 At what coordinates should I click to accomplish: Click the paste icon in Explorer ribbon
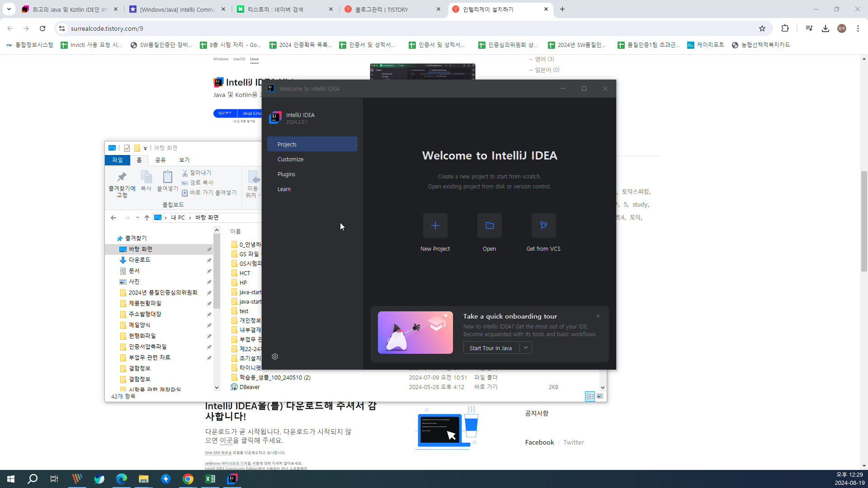(x=167, y=177)
